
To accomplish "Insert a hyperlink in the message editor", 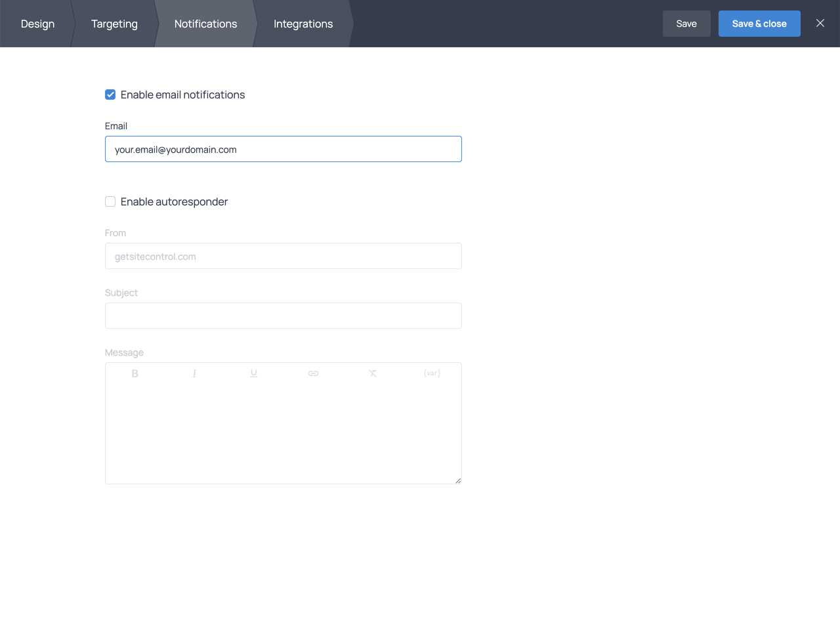I will (x=313, y=373).
